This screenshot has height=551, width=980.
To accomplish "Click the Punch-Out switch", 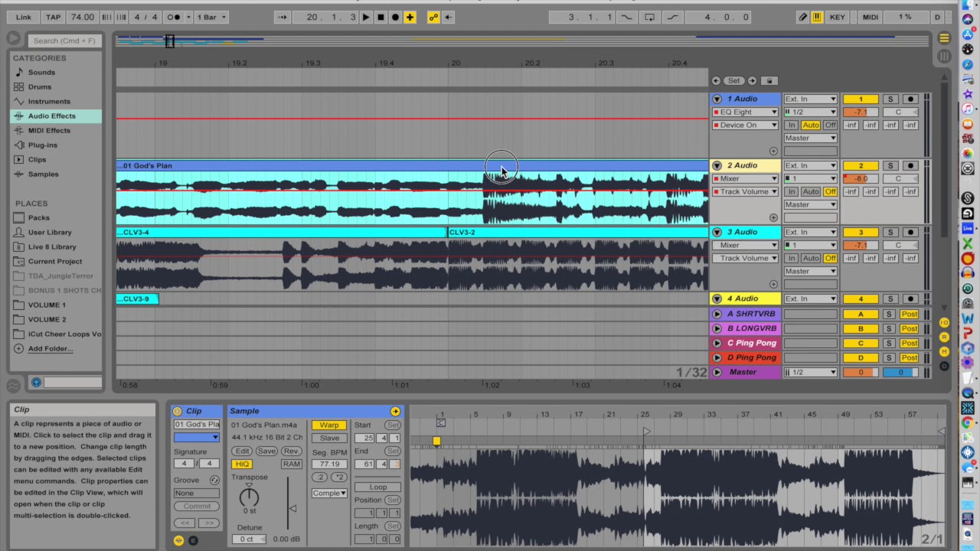I will tap(672, 17).
